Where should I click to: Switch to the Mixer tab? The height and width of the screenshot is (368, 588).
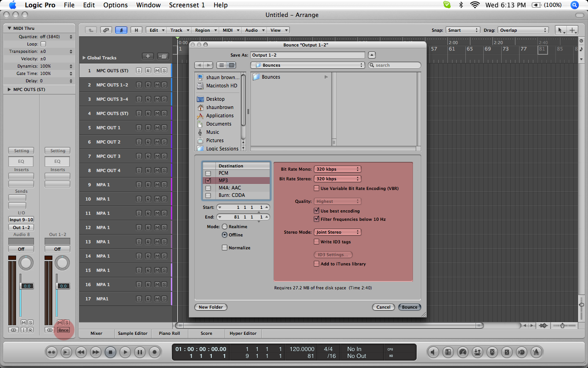(x=96, y=333)
